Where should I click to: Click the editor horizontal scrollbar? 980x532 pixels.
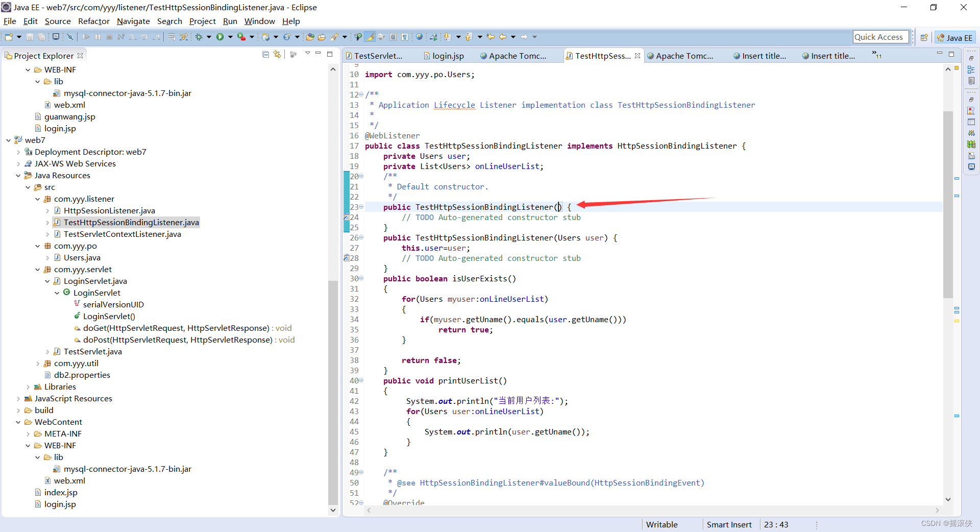[652, 510]
